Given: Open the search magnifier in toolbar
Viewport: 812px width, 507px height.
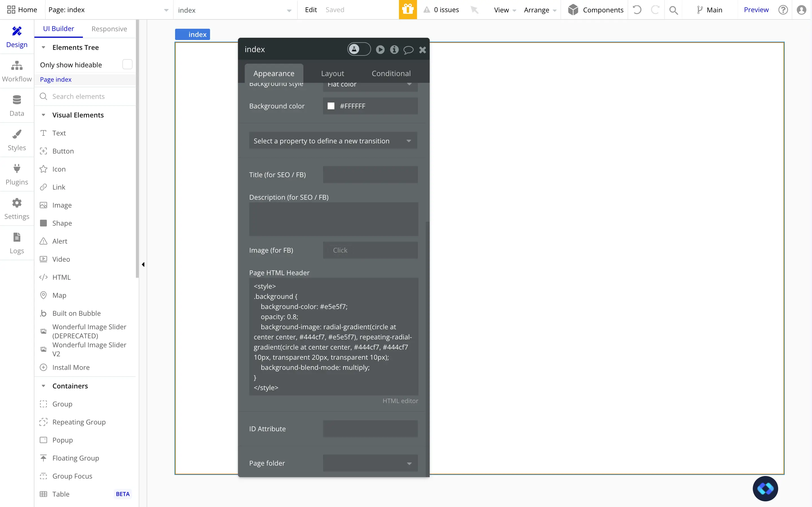Looking at the screenshot, I should coord(673,10).
